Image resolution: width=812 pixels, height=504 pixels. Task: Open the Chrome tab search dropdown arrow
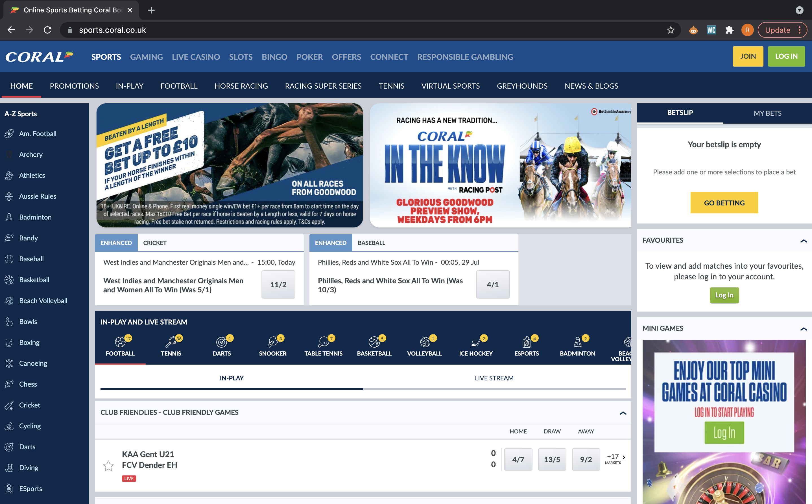tap(799, 10)
